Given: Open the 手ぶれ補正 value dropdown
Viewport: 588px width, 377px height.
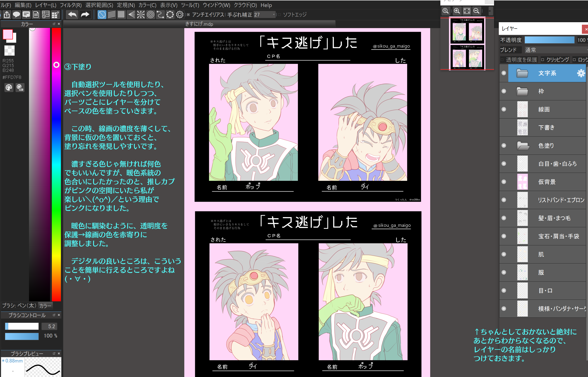Looking at the screenshot, I should pos(274,15).
